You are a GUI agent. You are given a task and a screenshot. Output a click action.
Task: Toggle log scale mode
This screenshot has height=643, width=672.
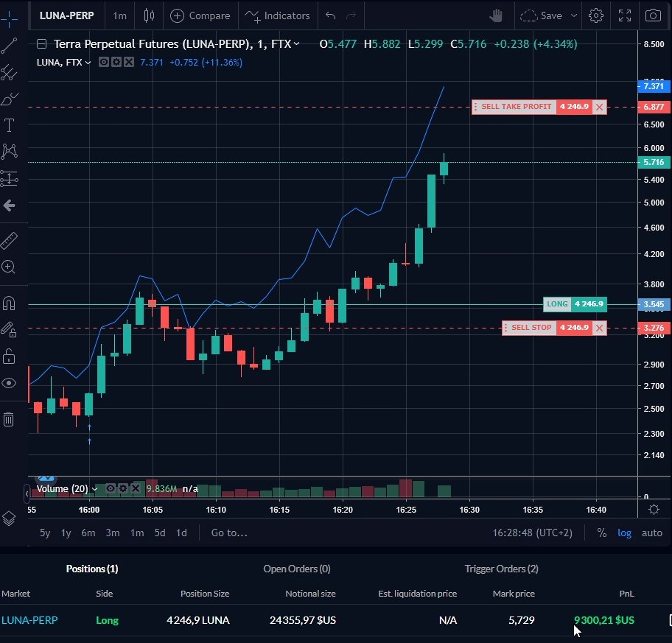[624, 533]
